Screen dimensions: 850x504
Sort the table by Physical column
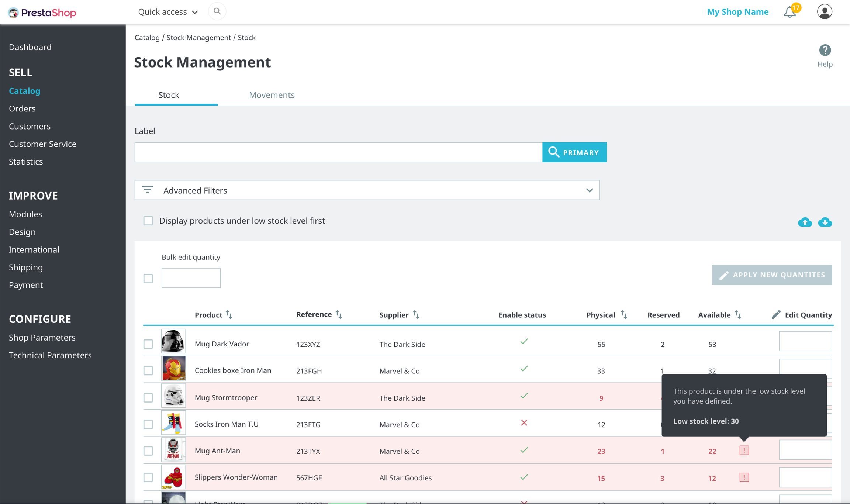pos(623,315)
